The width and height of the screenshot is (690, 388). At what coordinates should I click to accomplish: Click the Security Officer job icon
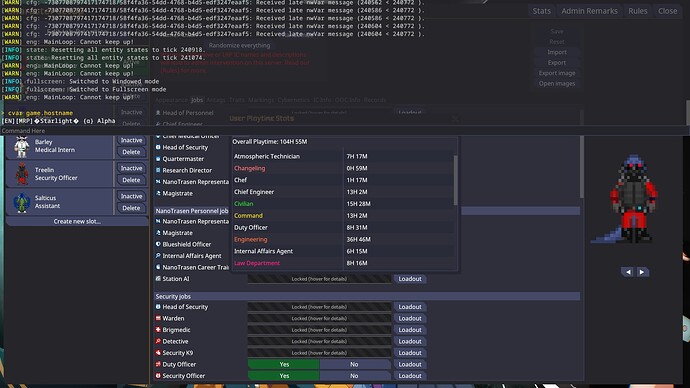(x=158, y=375)
